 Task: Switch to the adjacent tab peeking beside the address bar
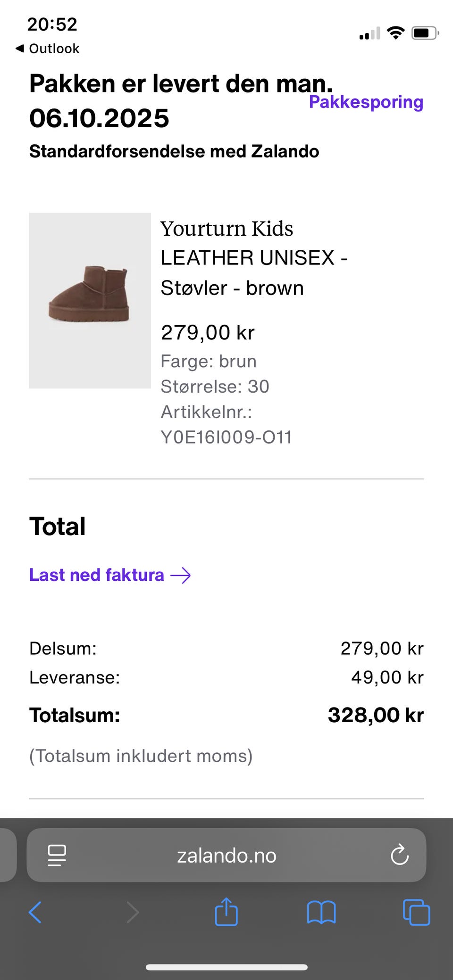point(7,855)
